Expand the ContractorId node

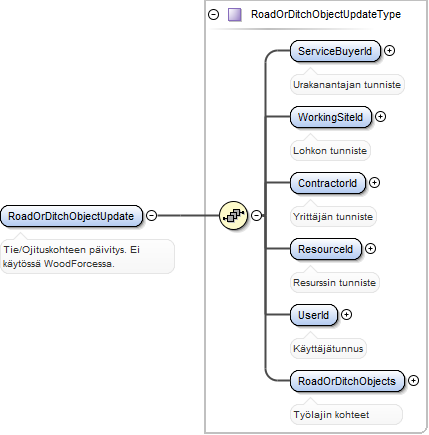[x=375, y=182]
